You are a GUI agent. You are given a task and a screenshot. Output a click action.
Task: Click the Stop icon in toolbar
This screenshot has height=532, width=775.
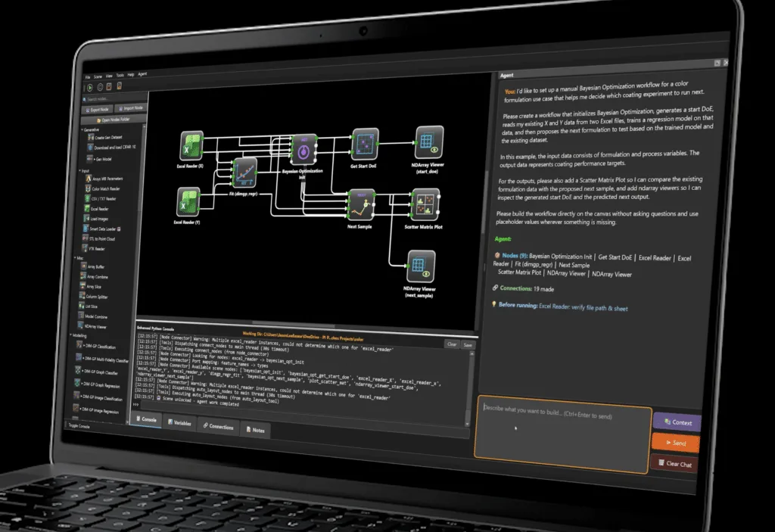tap(100, 87)
